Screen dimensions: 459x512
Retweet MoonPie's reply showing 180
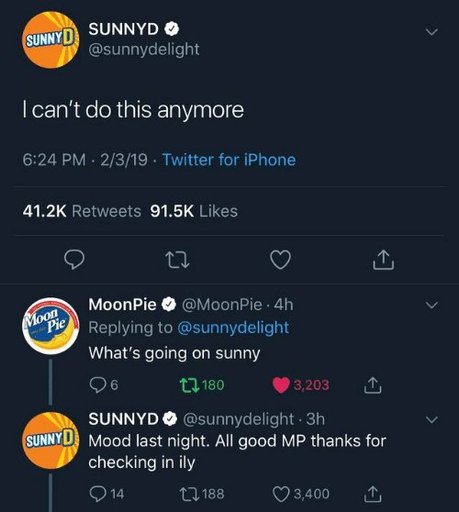(202, 385)
